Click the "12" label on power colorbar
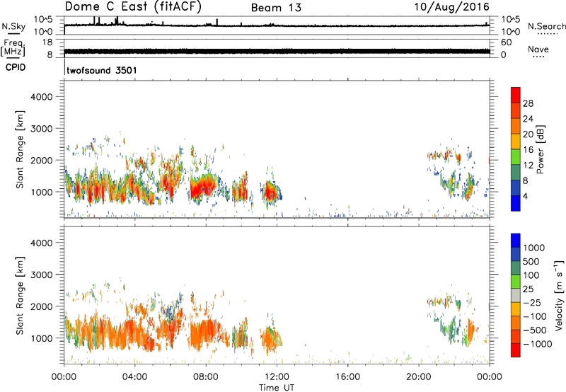566x392 pixels. pos(528,166)
